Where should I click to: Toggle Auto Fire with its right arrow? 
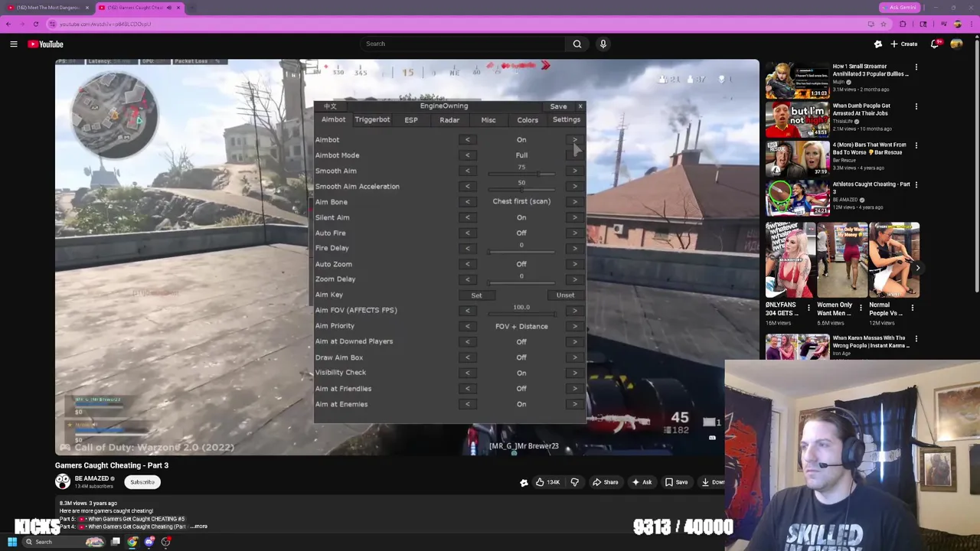click(575, 233)
